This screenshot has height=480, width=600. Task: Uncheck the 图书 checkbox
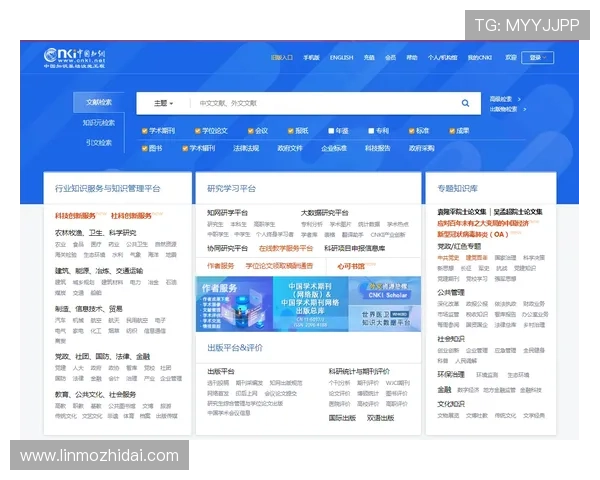(145, 149)
